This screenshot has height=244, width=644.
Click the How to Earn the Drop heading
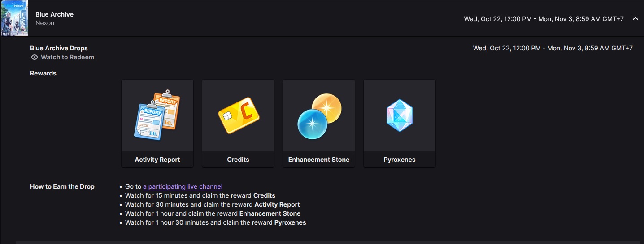coord(62,186)
